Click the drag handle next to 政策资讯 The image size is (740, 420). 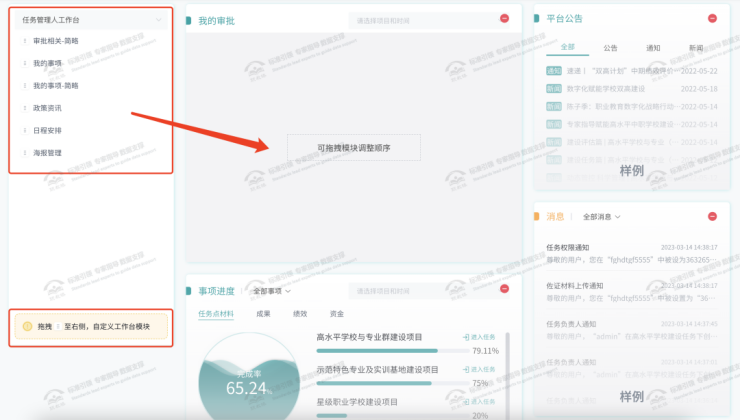[25, 107]
